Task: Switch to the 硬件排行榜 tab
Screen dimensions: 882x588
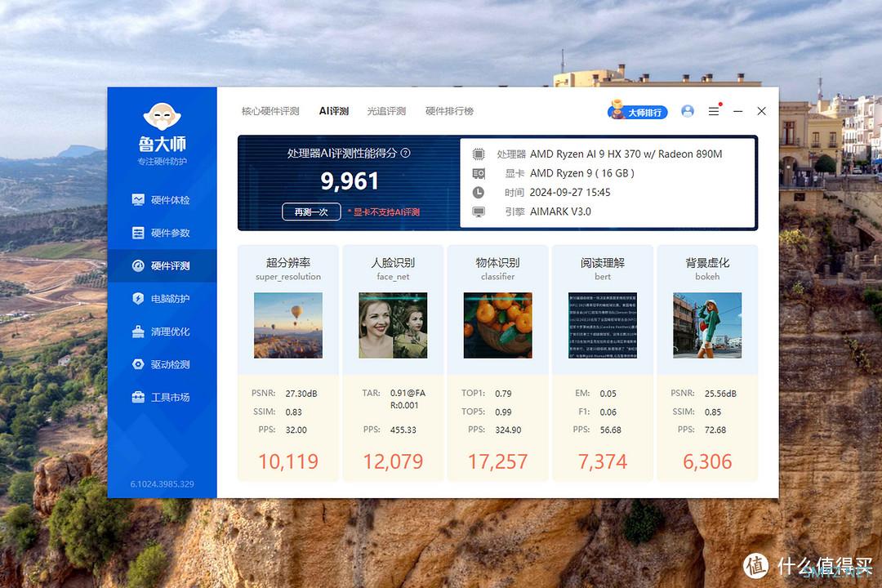Action: click(449, 111)
